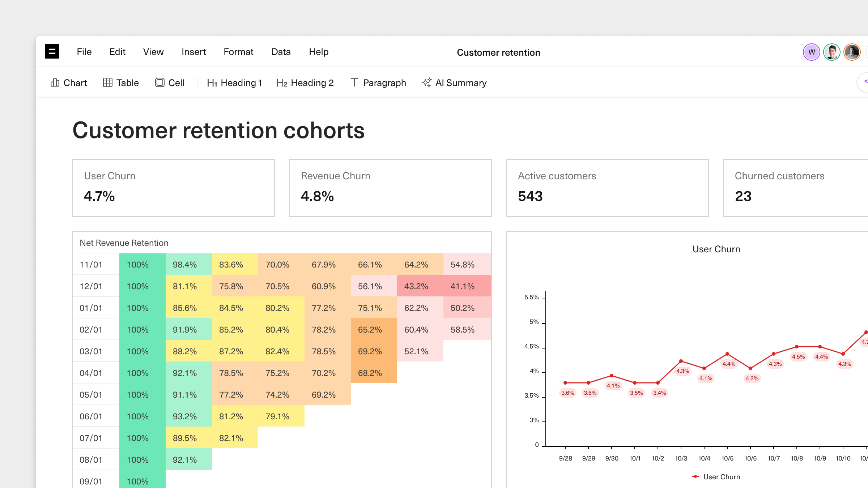Click the 10/8 data point labeled 4.5%
This screenshot has width=868, height=488.
(x=797, y=347)
